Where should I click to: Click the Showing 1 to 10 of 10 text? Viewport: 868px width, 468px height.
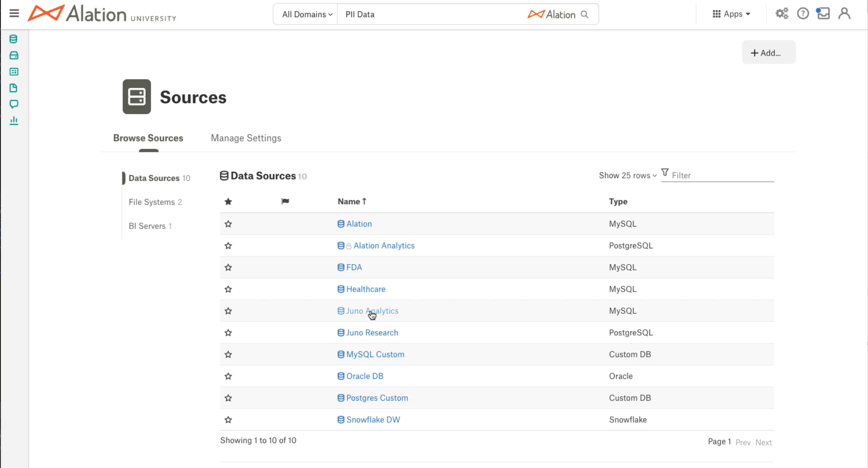(x=258, y=440)
